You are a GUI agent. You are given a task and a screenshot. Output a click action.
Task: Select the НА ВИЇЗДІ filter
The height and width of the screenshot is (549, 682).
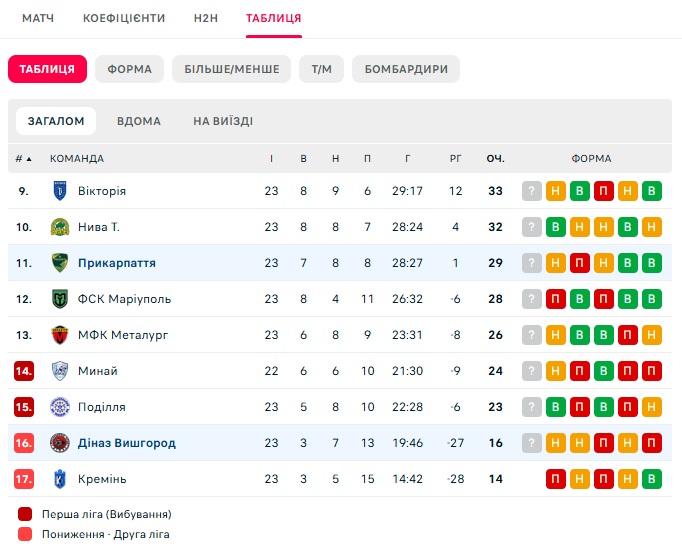223,121
